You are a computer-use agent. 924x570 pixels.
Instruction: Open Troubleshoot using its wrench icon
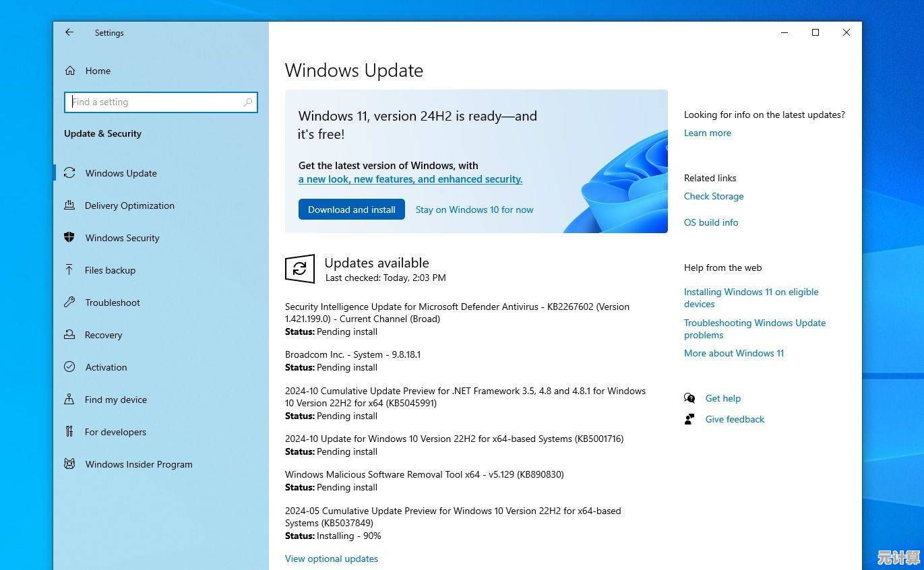(70, 302)
